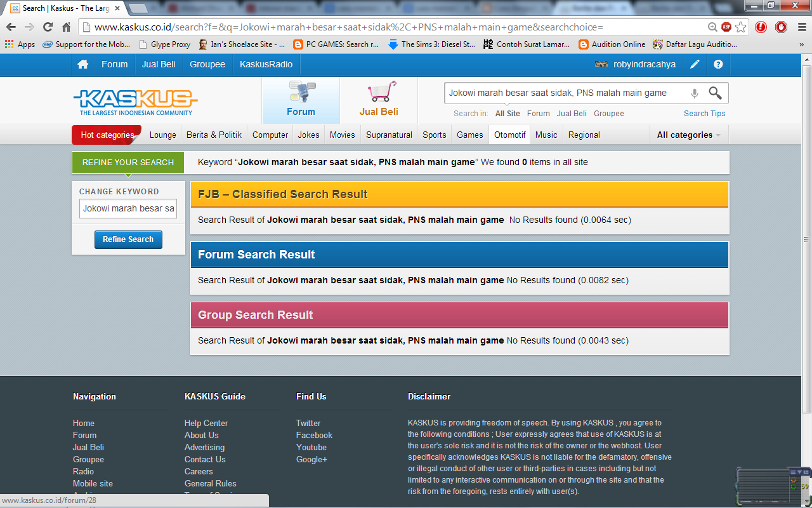Open the 'PC GAMES: Search r...' bookmark

point(336,44)
